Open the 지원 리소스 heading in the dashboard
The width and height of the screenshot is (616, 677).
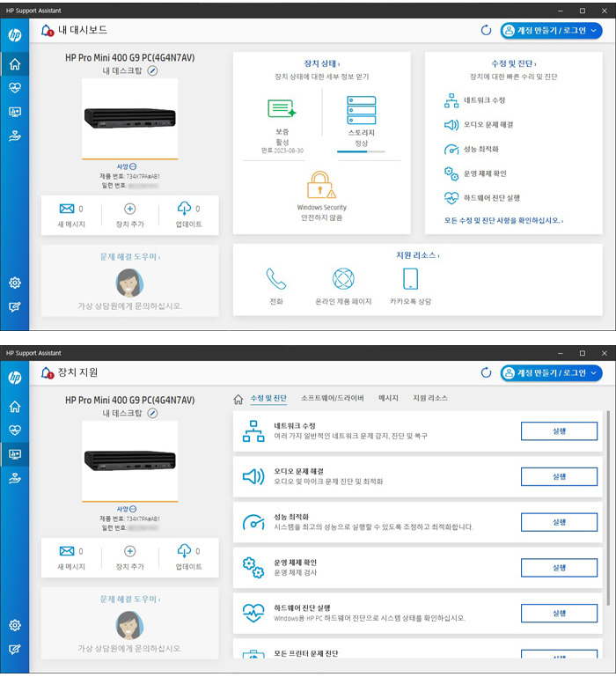pyautogui.click(x=417, y=255)
